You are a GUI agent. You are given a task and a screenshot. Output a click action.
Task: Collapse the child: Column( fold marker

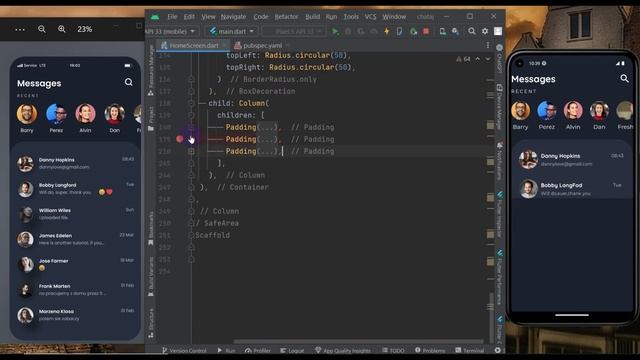coord(191,103)
